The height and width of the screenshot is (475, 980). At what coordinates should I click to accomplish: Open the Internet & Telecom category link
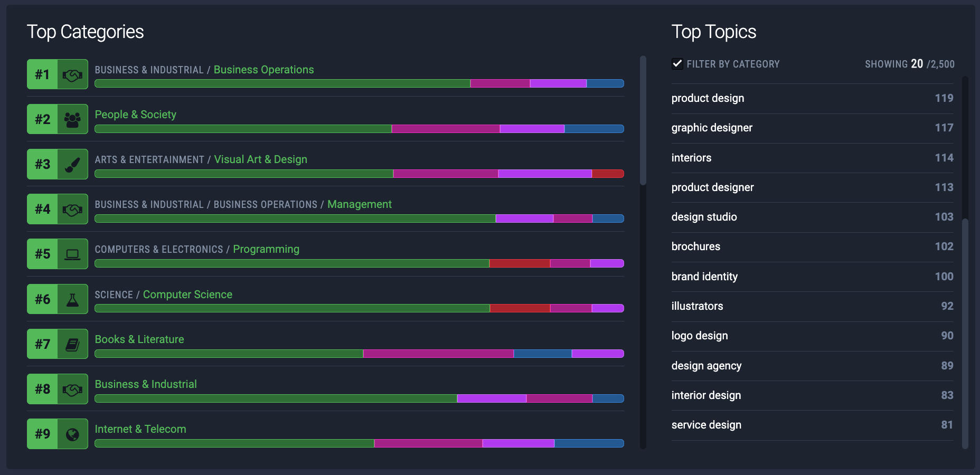pos(140,429)
